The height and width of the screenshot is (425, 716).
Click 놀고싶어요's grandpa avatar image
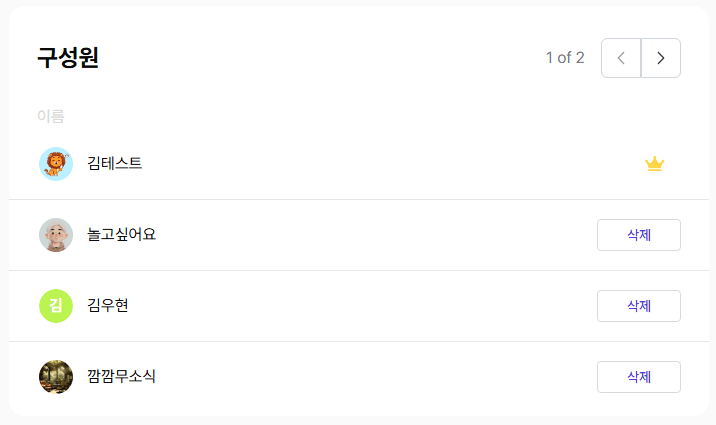click(56, 235)
